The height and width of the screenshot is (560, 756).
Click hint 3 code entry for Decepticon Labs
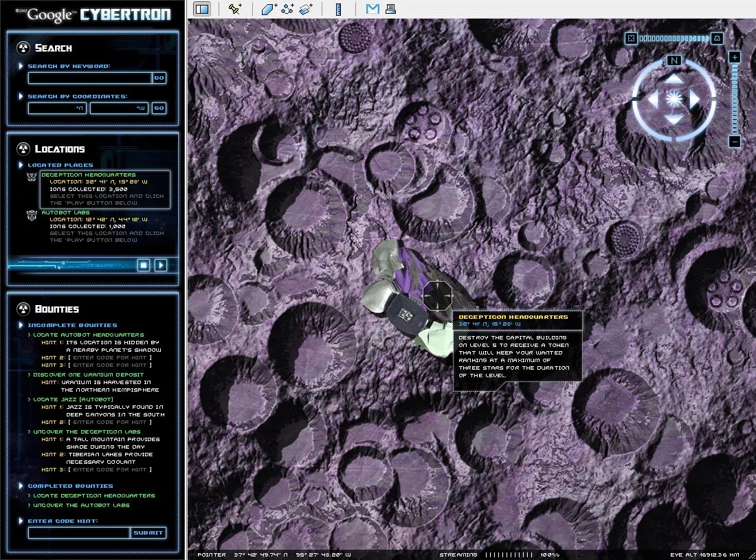[110, 469]
